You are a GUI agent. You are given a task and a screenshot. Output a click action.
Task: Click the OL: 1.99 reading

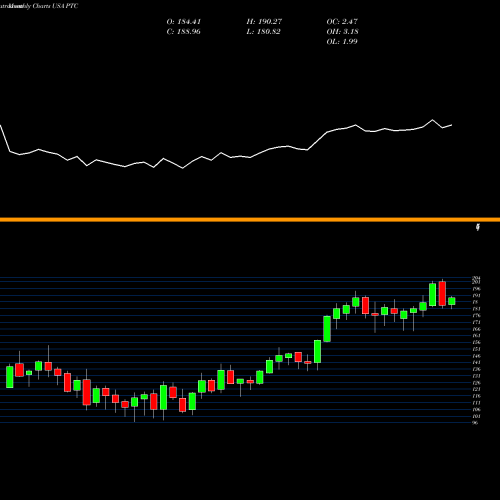pyautogui.click(x=342, y=42)
